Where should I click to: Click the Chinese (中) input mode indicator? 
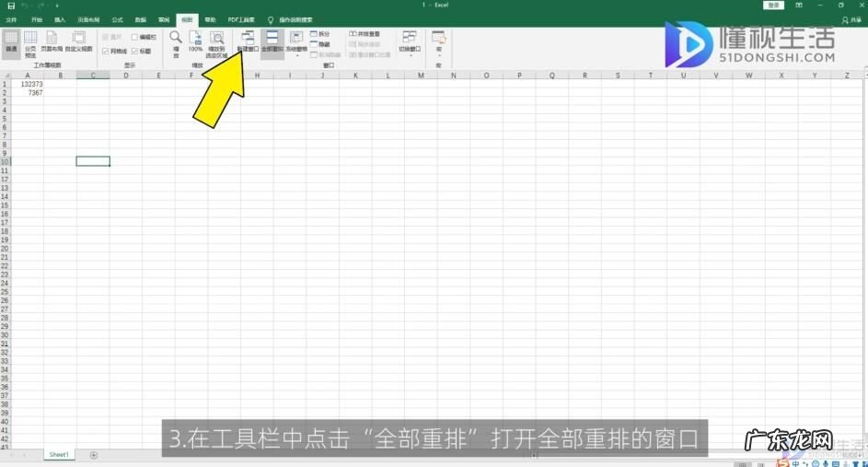click(x=795, y=463)
